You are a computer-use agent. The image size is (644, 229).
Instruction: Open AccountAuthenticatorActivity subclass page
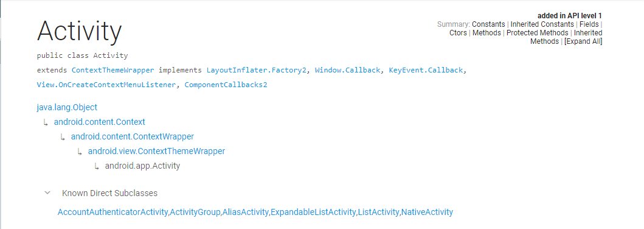tap(113, 212)
